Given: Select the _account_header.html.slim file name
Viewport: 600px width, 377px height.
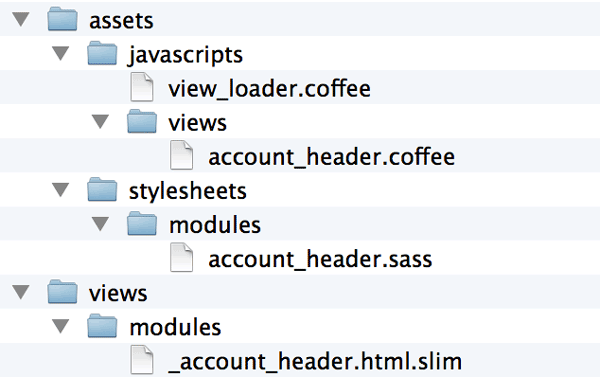Looking at the screenshot, I should (x=315, y=361).
